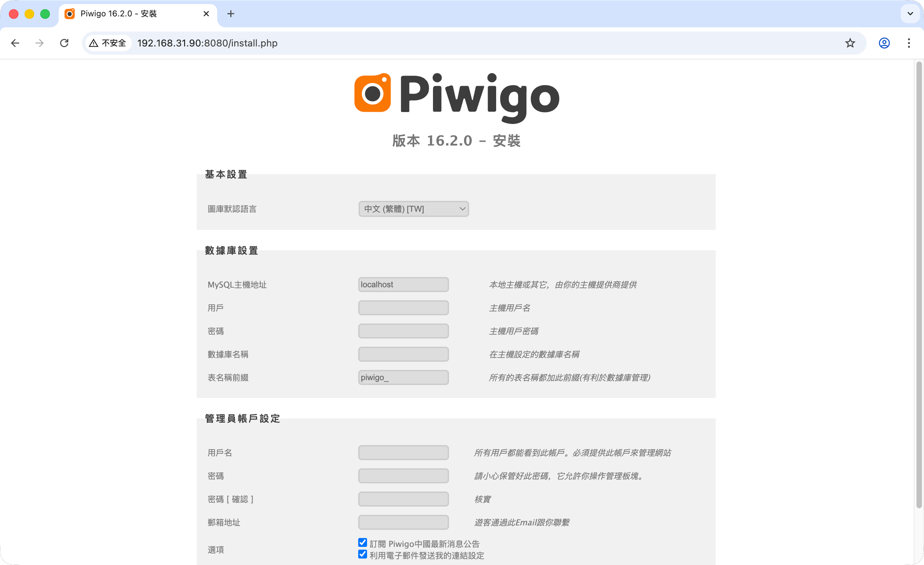Bookmark this page with star icon
This screenshot has height=565, width=924.
[850, 43]
